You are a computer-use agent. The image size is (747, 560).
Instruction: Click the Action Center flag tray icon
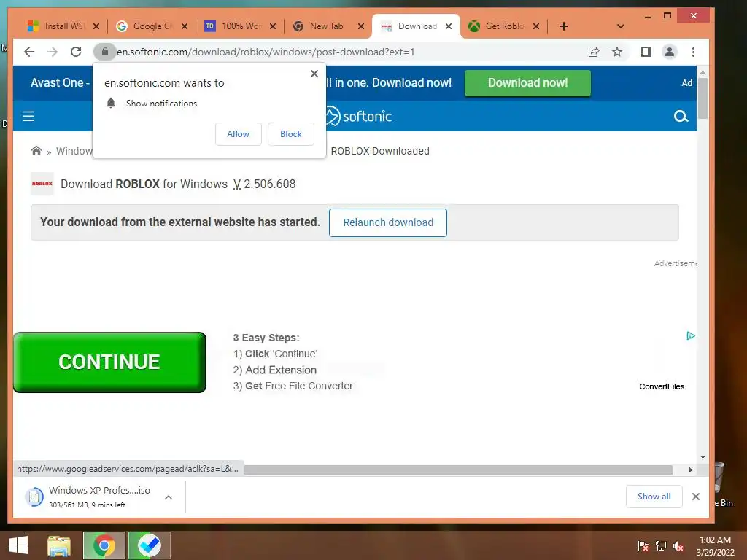click(x=643, y=545)
